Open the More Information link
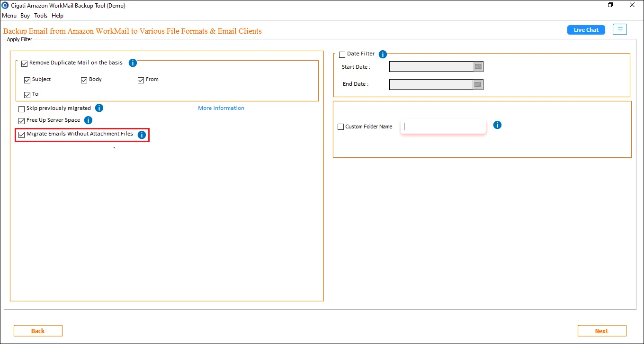 [x=221, y=108]
